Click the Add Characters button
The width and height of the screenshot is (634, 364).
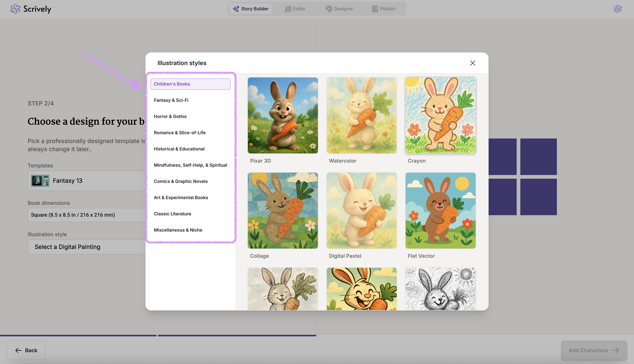tap(594, 350)
